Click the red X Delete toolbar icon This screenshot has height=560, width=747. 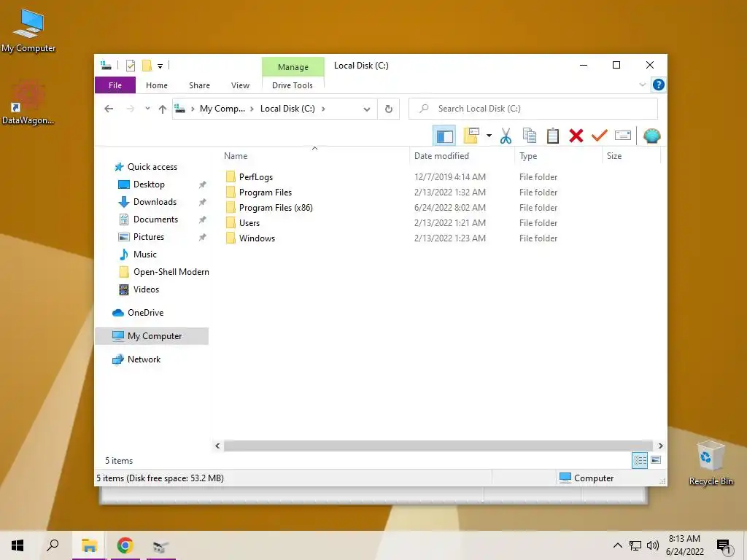tap(576, 136)
